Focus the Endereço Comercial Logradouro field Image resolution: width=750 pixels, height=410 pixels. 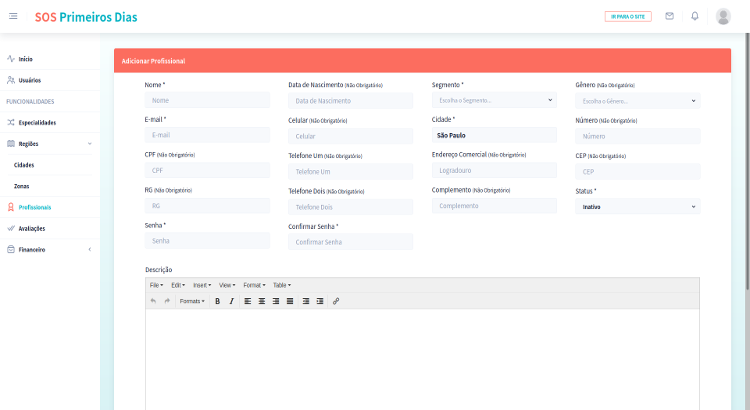(494, 170)
